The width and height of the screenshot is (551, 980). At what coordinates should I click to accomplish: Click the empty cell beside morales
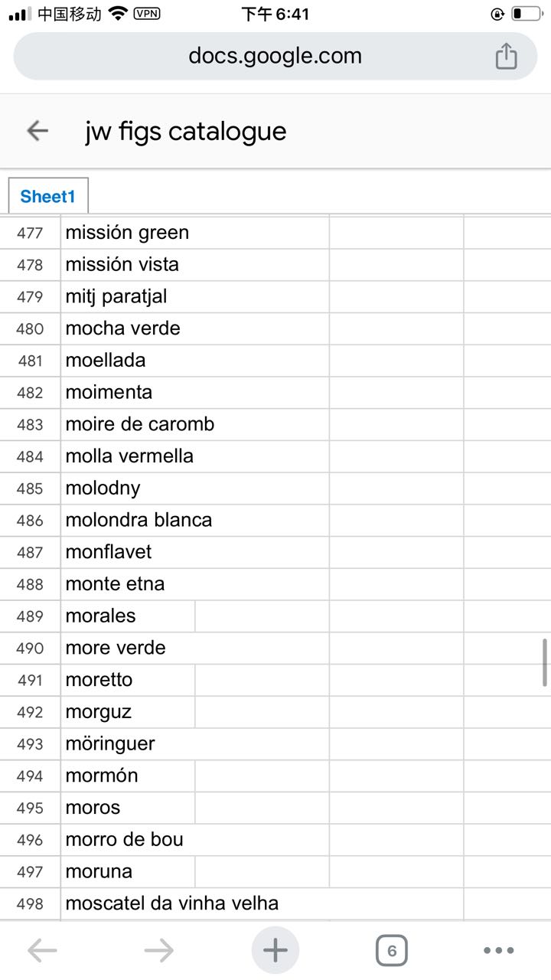[x=262, y=616]
